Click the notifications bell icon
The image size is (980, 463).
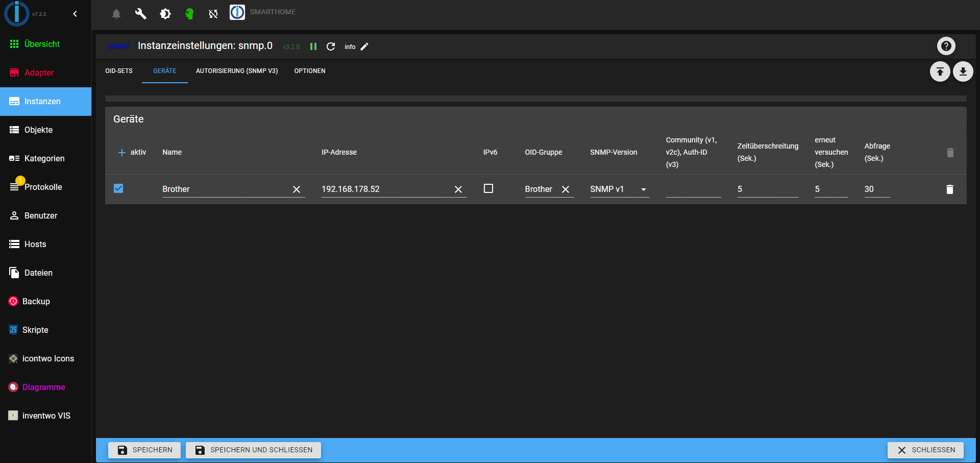pyautogui.click(x=116, y=14)
